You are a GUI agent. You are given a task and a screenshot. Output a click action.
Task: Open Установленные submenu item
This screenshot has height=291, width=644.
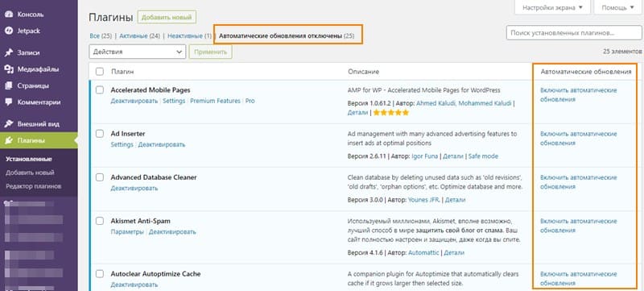coord(29,159)
